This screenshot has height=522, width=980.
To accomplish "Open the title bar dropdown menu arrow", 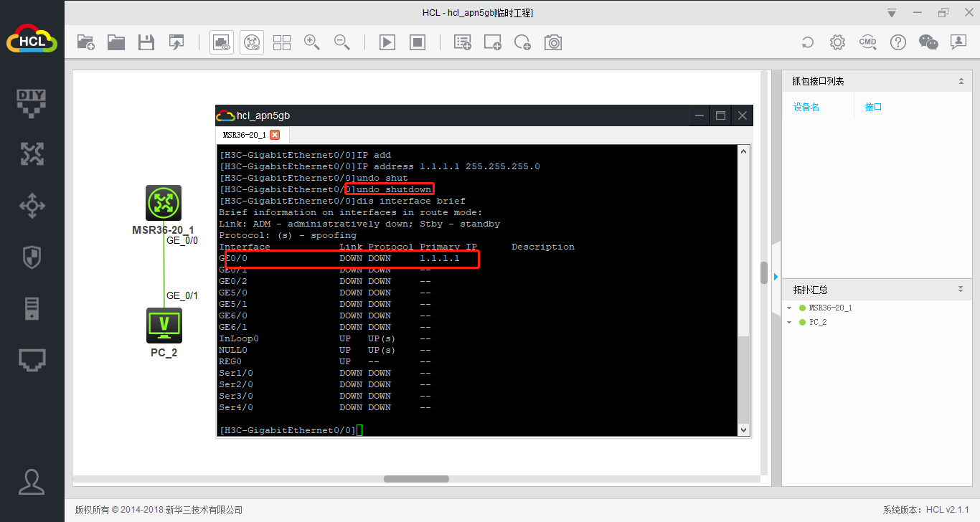I will (892, 13).
